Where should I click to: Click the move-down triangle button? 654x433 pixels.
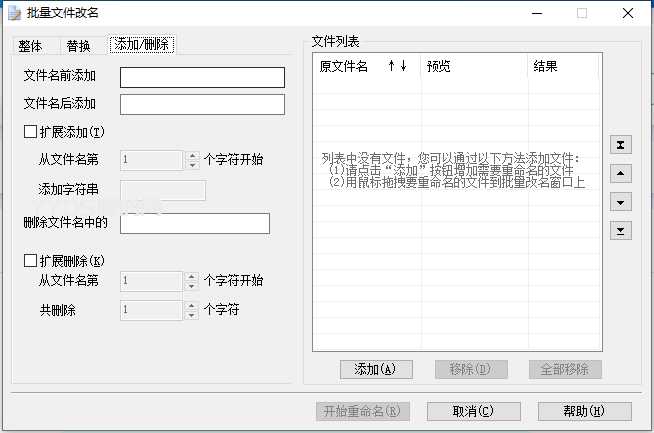pyautogui.click(x=621, y=202)
